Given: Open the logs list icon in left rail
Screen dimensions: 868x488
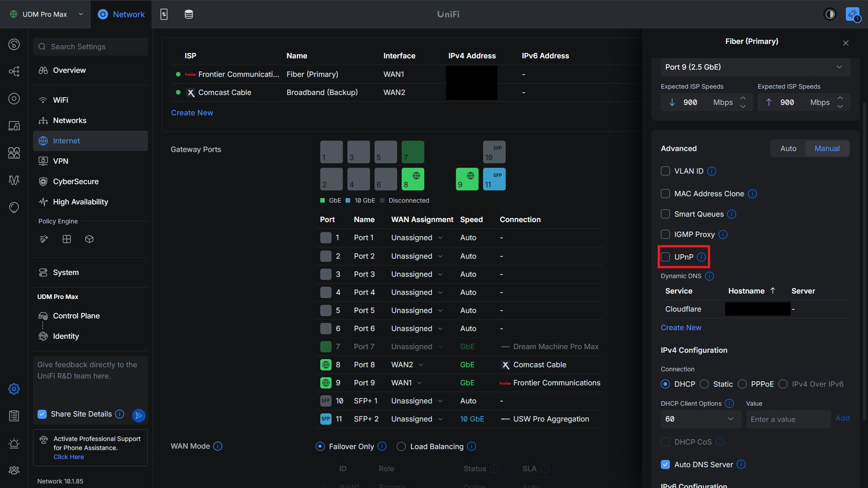Looking at the screenshot, I should (x=14, y=416).
